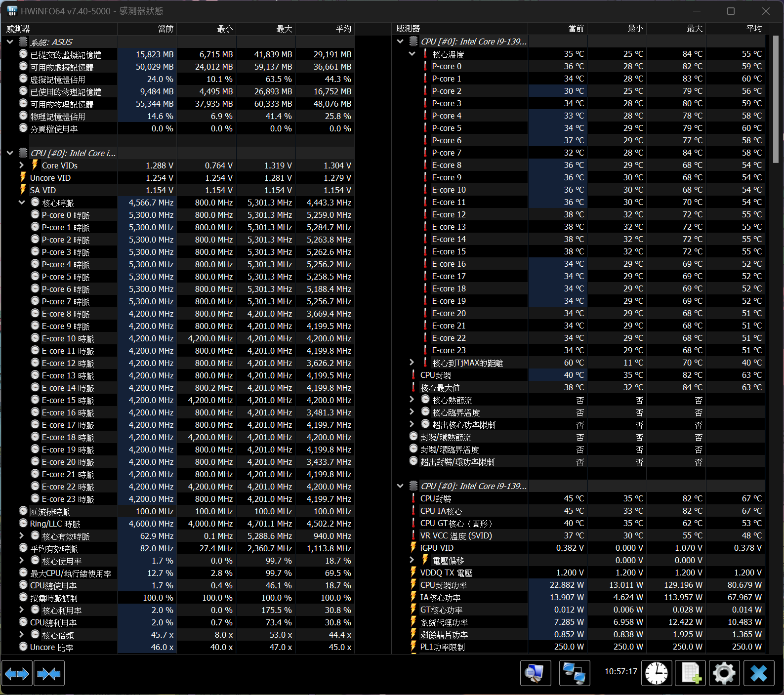Click the 當前 column header in left panel
The height and width of the screenshot is (695, 784).
[x=147, y=29]
